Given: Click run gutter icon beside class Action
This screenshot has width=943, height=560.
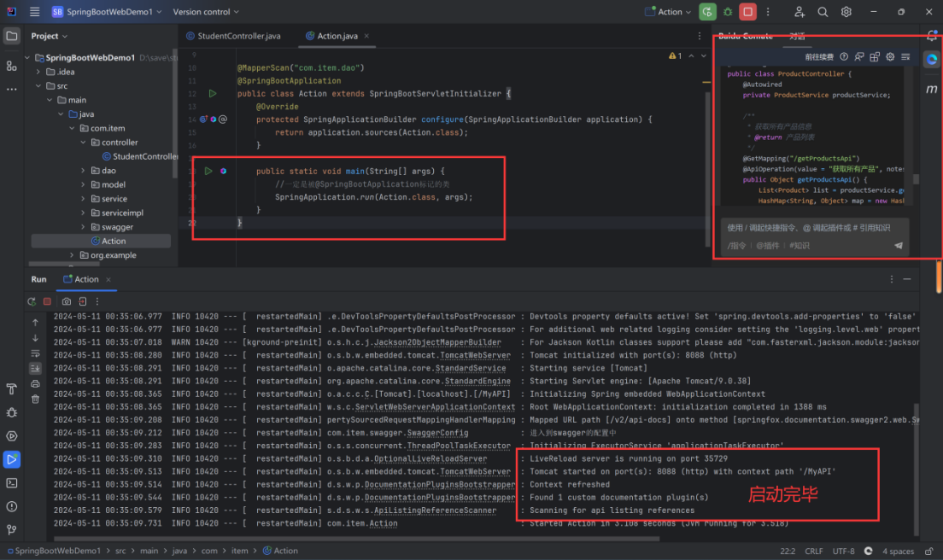Looking at the screenshot, I should point(213,94).
